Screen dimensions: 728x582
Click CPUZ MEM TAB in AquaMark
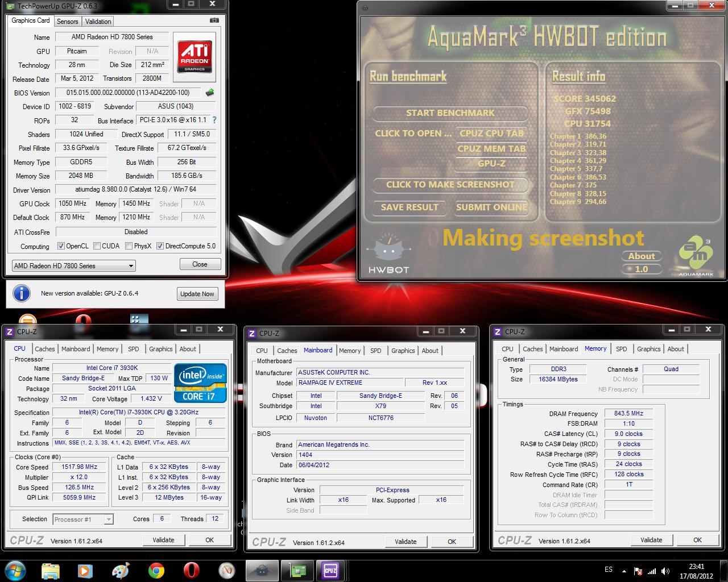click(x=491, y=148)
